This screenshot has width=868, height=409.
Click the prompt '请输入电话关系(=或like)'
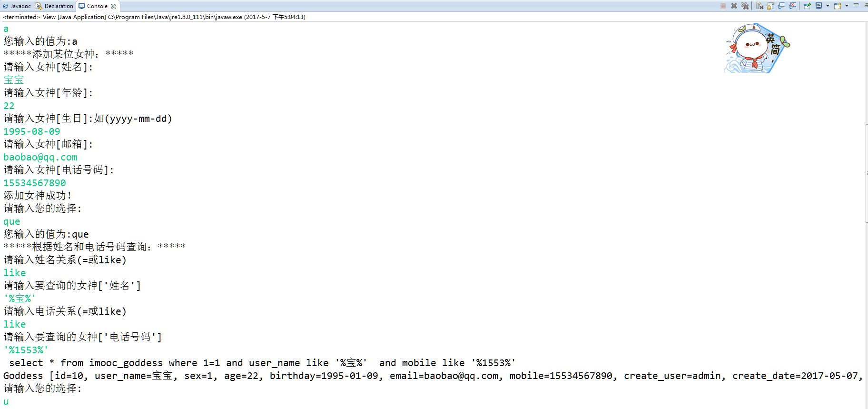click(65, 311)
